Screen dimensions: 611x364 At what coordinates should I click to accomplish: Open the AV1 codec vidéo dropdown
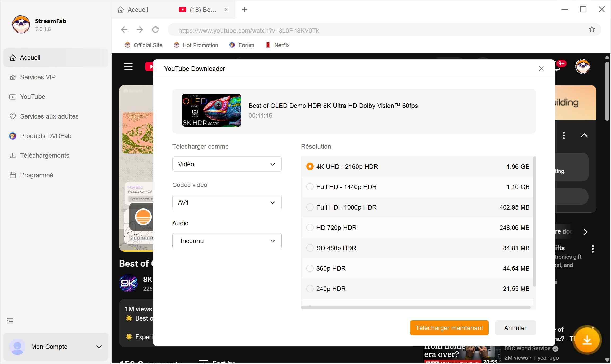tap(227, 202)
